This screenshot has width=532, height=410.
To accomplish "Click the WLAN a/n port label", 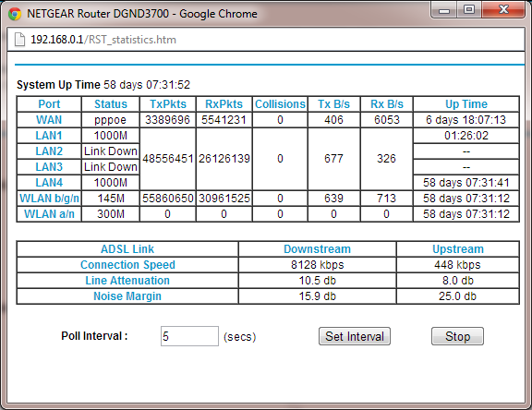I will 49,214.
